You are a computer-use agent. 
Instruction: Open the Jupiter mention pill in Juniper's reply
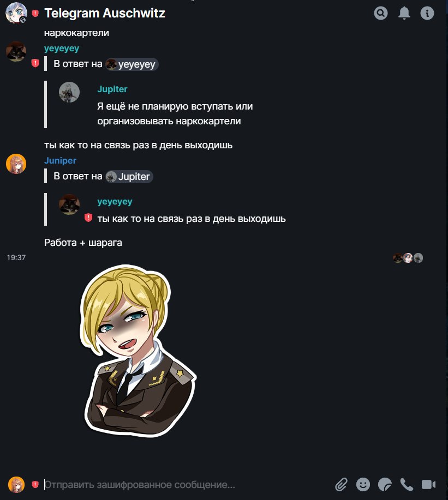129,176
